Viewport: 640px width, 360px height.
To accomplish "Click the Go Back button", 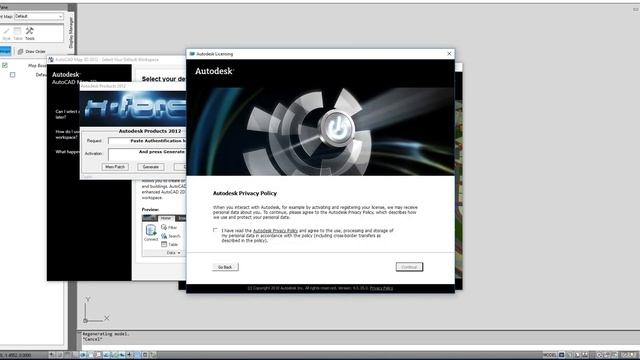I will (x=225, y=267).
